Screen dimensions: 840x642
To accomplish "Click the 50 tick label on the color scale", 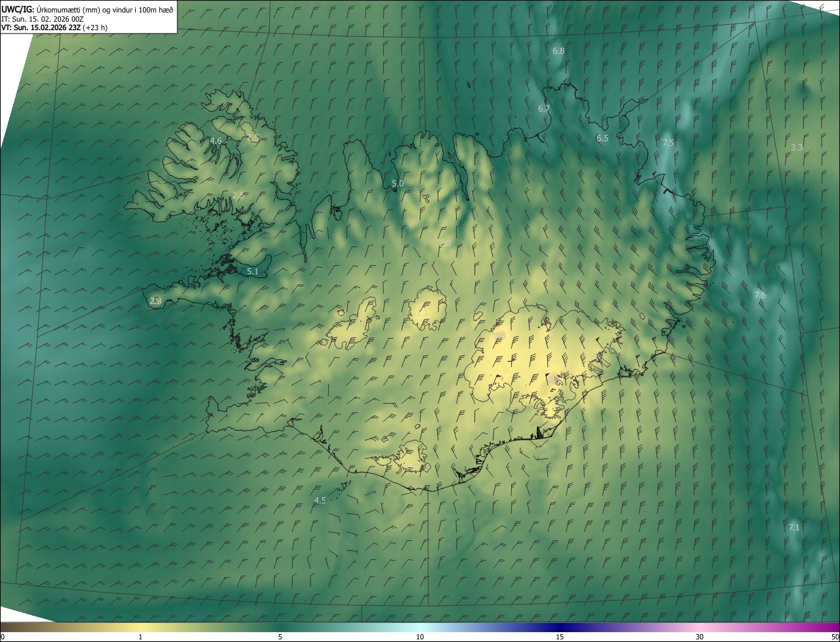I will click(835, 637).
